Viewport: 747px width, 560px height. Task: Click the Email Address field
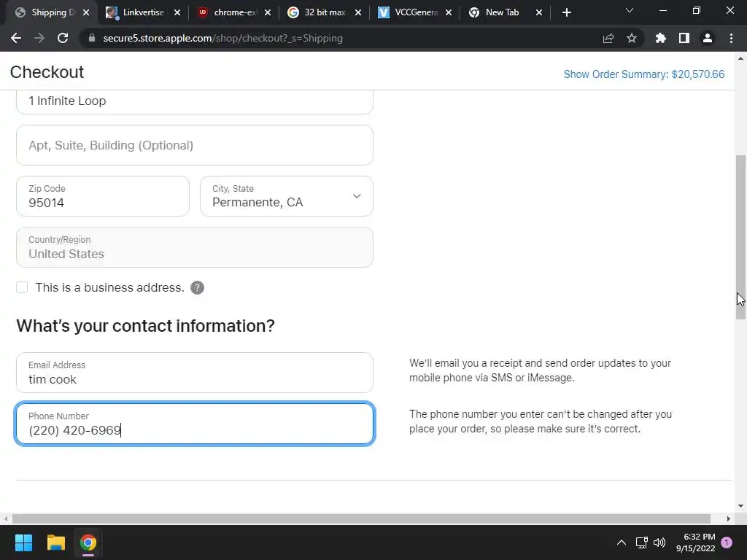pos(194,373)
